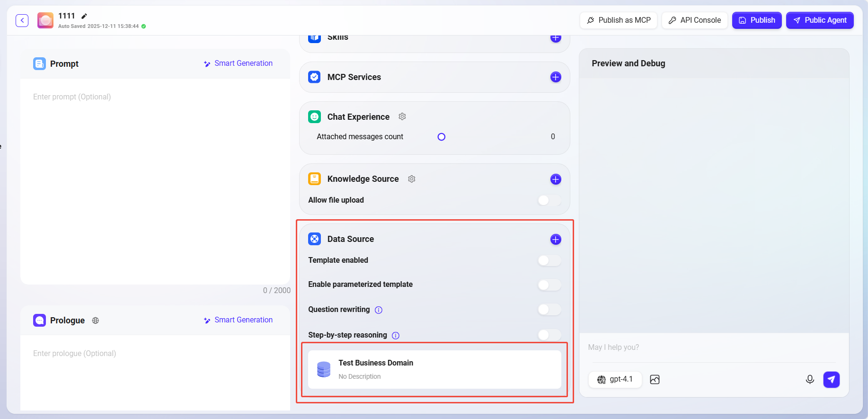
Task: Add a new Data Source
Action: (556, 240)
